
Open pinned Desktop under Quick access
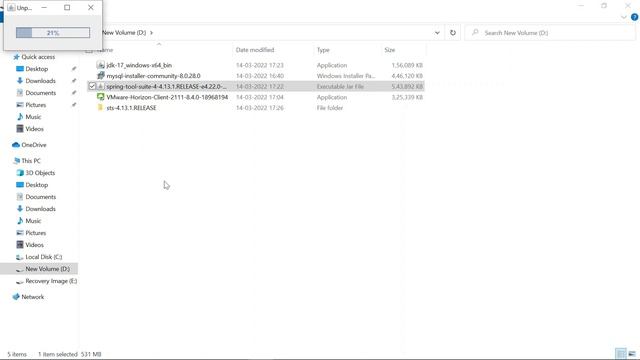point(37,69)
